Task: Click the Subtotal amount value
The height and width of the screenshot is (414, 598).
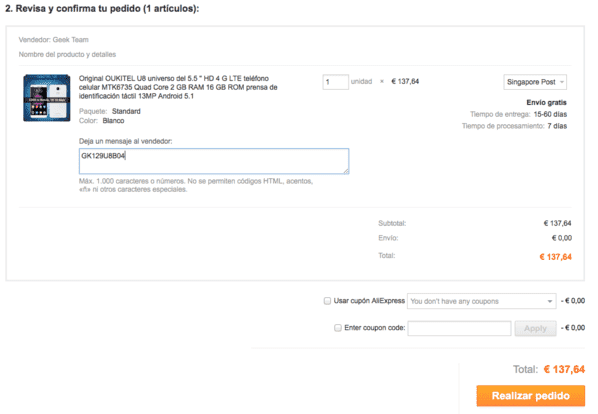Action: (x=557, y=223)
